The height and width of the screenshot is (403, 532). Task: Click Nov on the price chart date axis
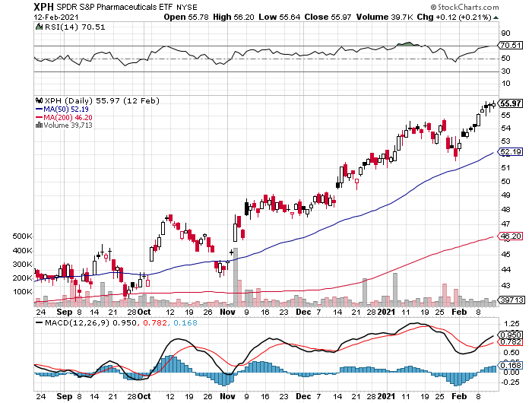227,312
